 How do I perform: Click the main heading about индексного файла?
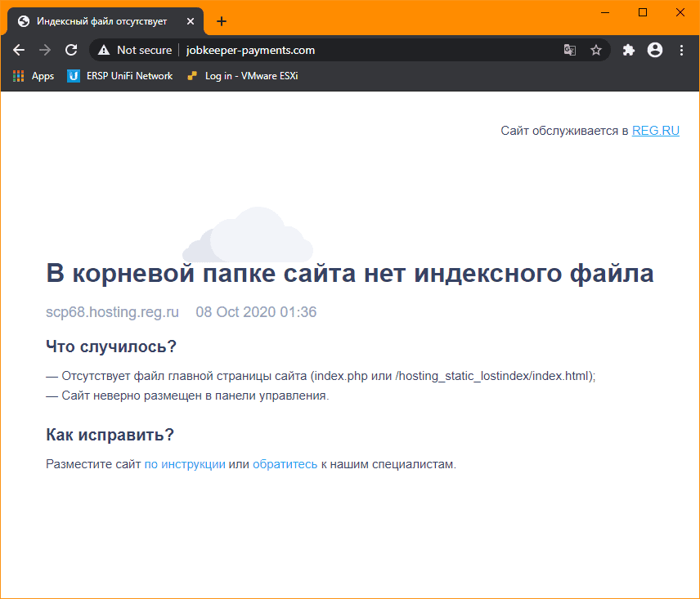click(349, 273)
